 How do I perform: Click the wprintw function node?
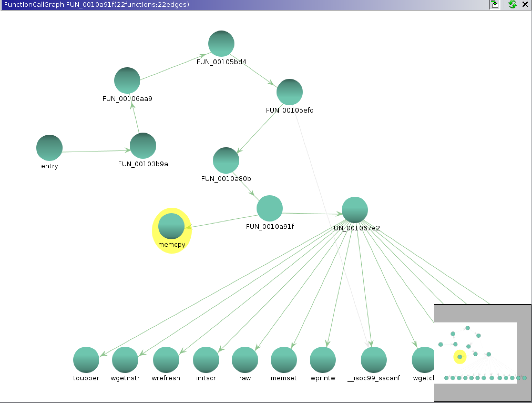(323, 360)
